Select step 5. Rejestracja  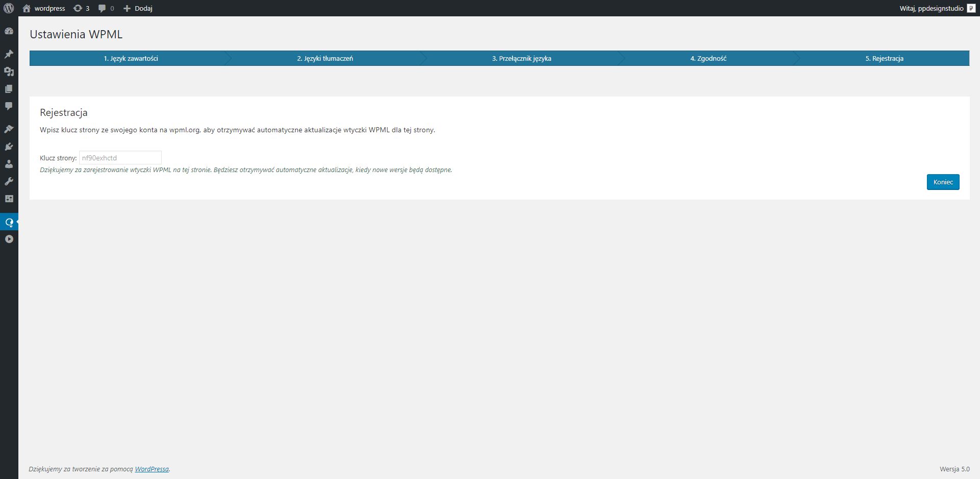pyautogui.click(x=885, y=58)
